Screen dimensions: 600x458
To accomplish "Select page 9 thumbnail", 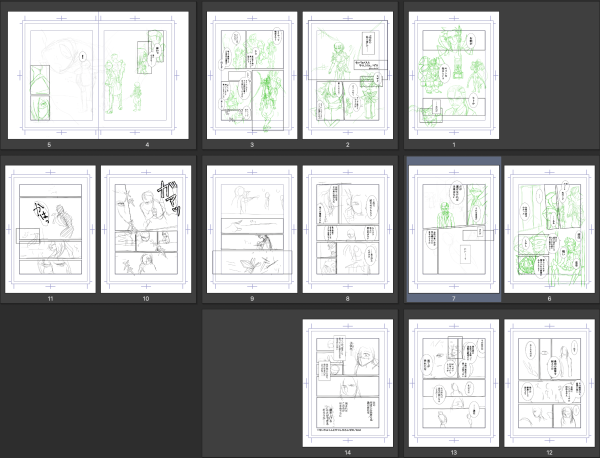I will 252,229.
